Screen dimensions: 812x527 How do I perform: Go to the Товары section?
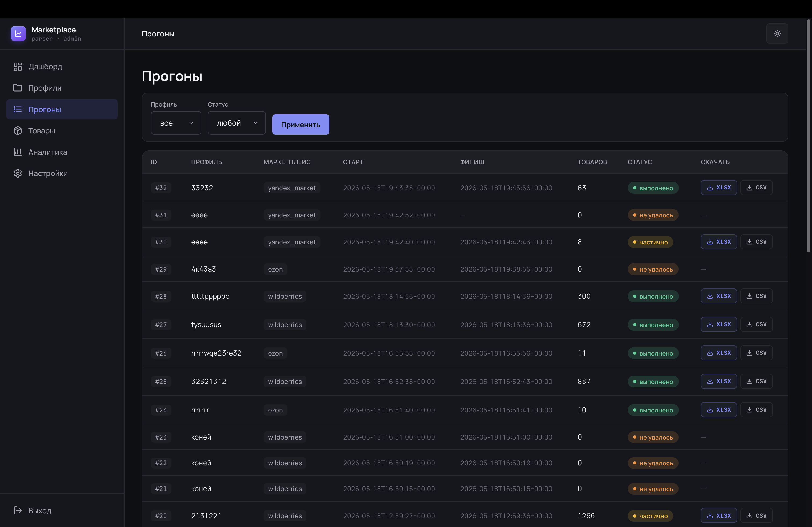[62, 131]
